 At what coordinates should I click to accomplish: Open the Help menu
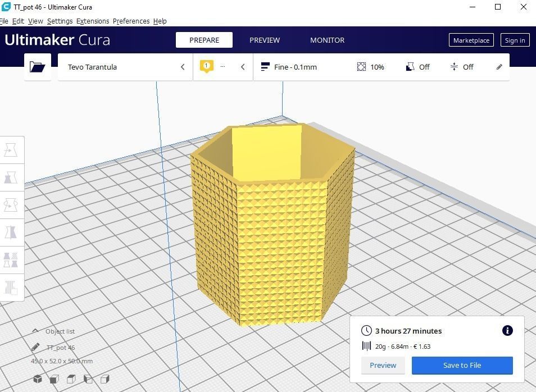point(160,21)
